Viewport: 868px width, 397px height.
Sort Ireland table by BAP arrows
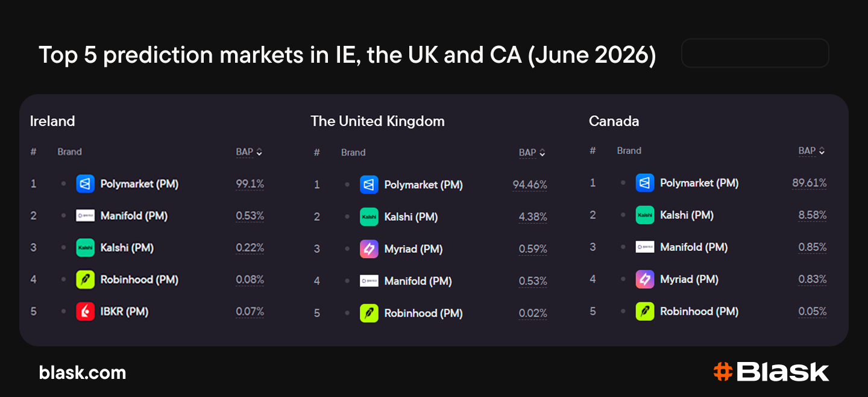click(x=259, y=153)
